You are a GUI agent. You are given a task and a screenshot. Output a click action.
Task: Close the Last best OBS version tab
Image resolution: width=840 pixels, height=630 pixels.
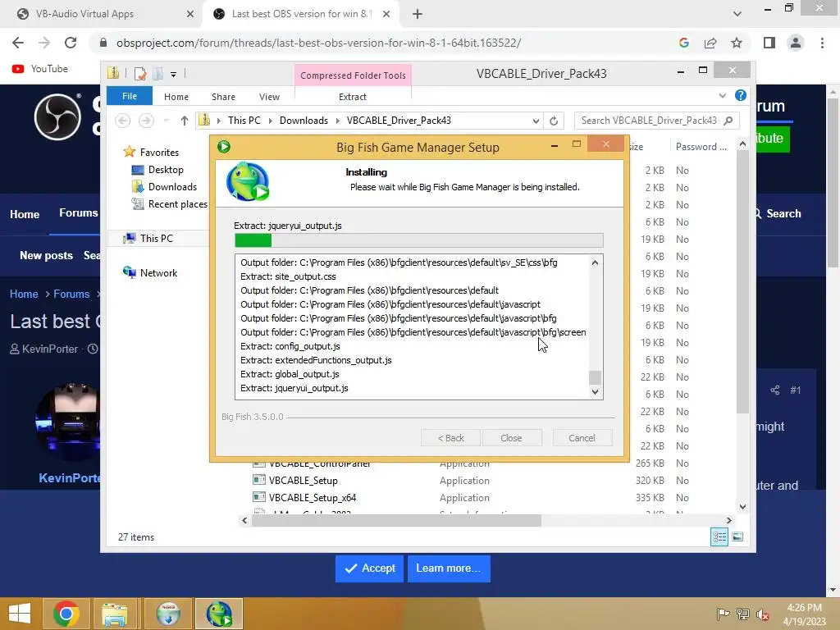pos(386,14)
